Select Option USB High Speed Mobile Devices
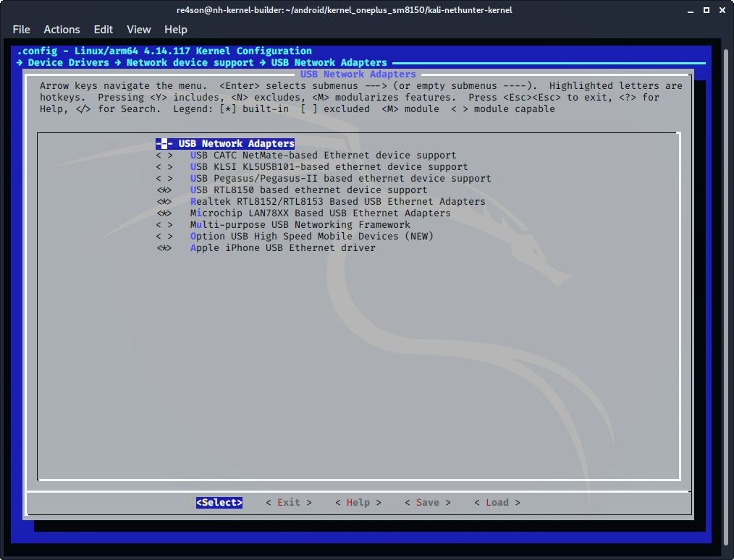The height and width of the screenshot is (560, 734). click(311, 237)
